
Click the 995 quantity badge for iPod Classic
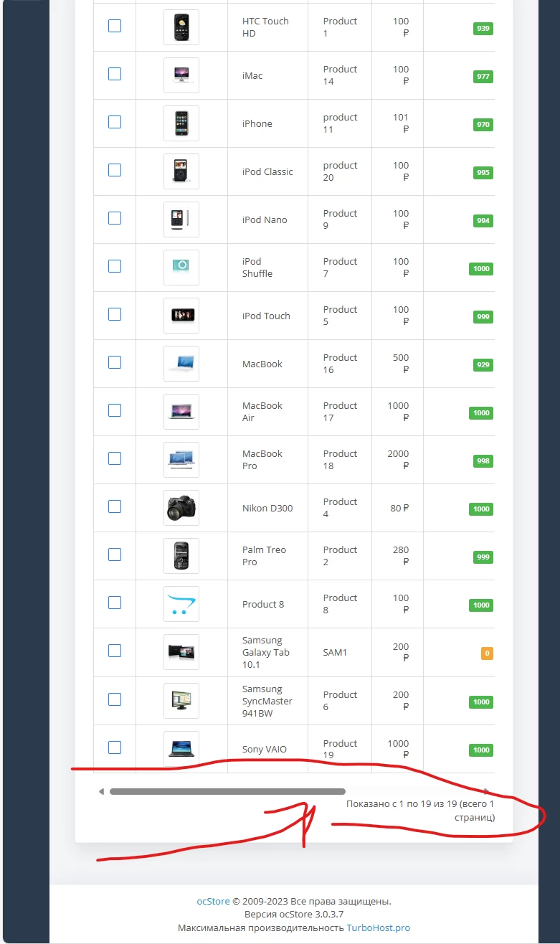(x=483, y=173)
